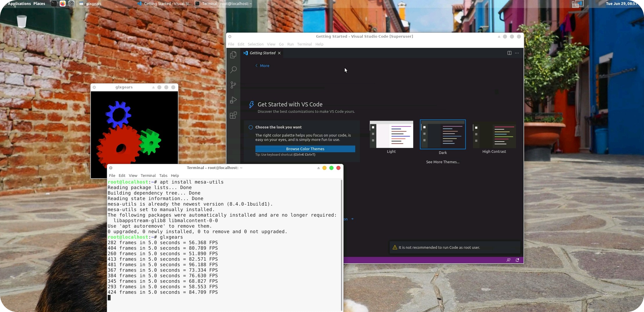Open the Selection menu in VS Code
This screenshot has width=644, height=312.
click(x=255, y=44)
